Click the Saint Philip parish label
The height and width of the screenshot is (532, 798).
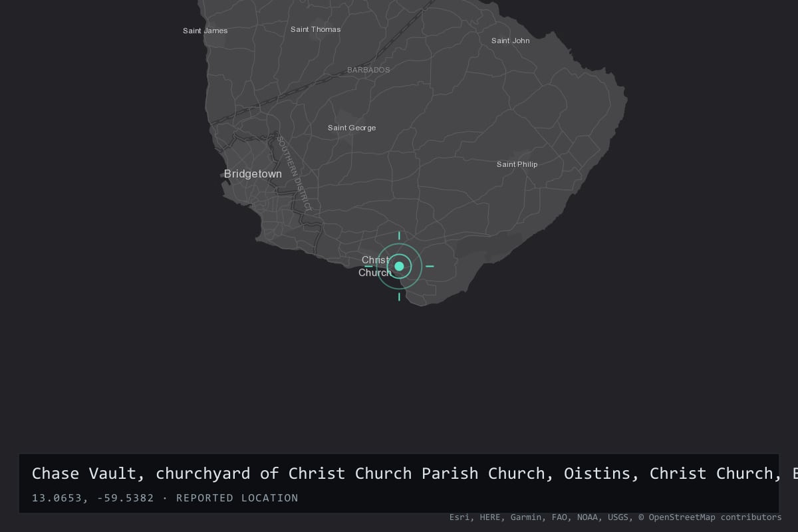pyautogui.click(x=517, y=164)
